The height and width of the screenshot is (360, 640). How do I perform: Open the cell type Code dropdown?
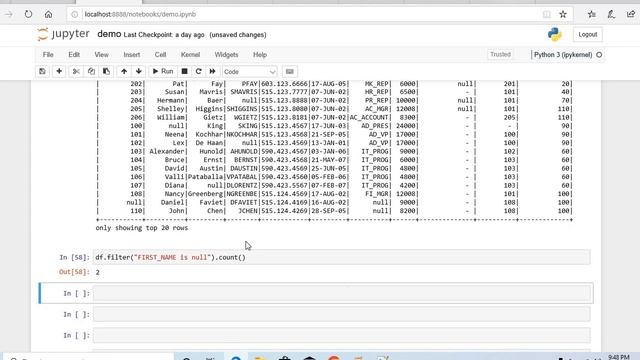point(249,72)
